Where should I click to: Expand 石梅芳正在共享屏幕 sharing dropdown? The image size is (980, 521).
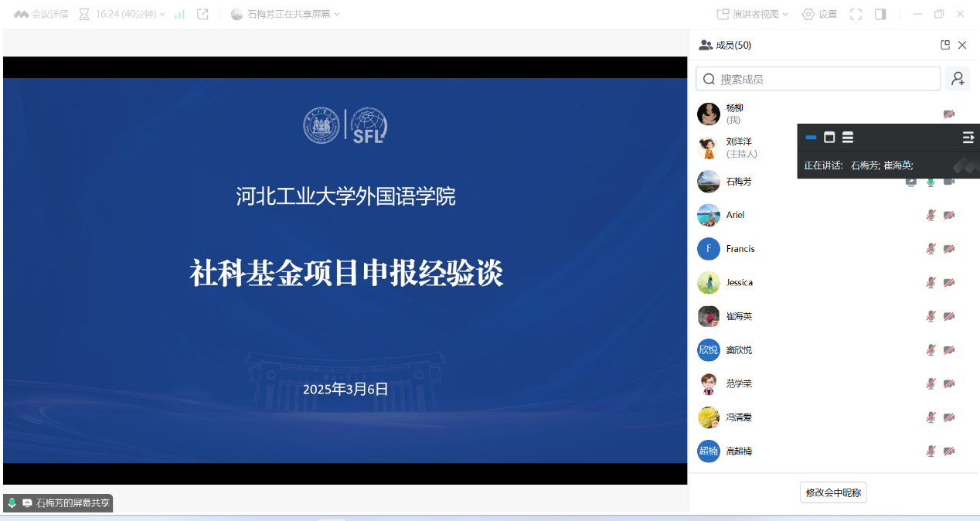pos(286,14)
